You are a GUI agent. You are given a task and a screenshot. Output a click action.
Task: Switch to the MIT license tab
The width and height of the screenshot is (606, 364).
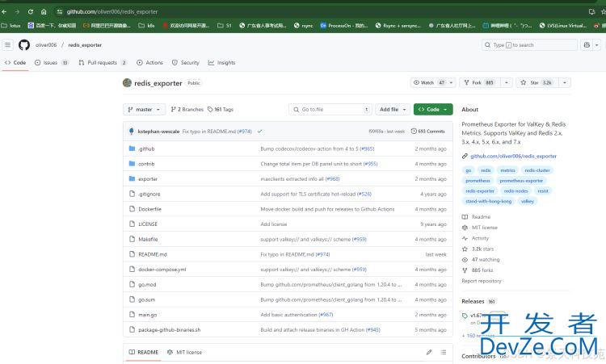click(184, 352)
